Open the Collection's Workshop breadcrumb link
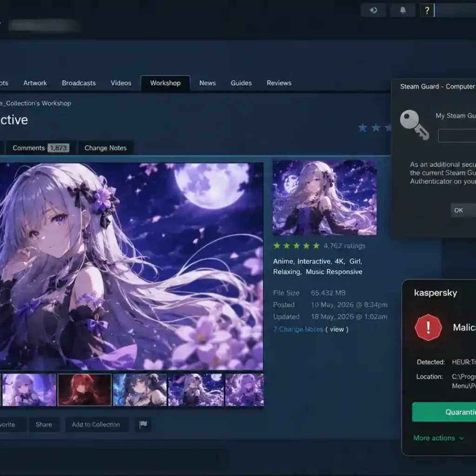Image resolution: width=476 pixels, height=476 pixels. [x=35, y=103]
